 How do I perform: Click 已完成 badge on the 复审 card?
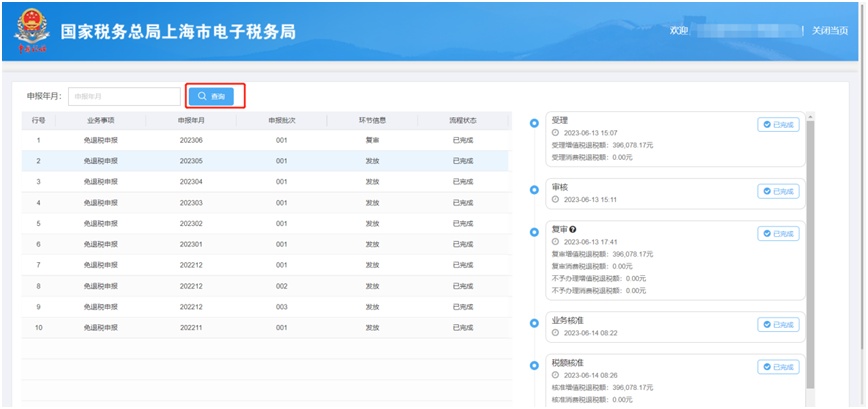click(x=778, y=234)
